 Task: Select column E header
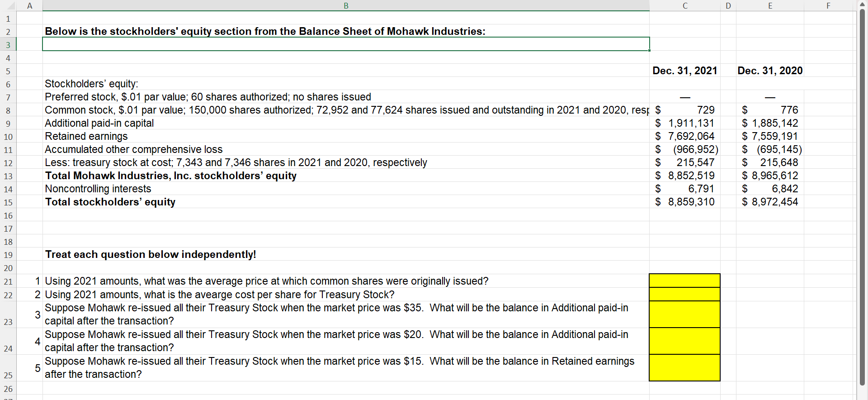coord(770,5)
